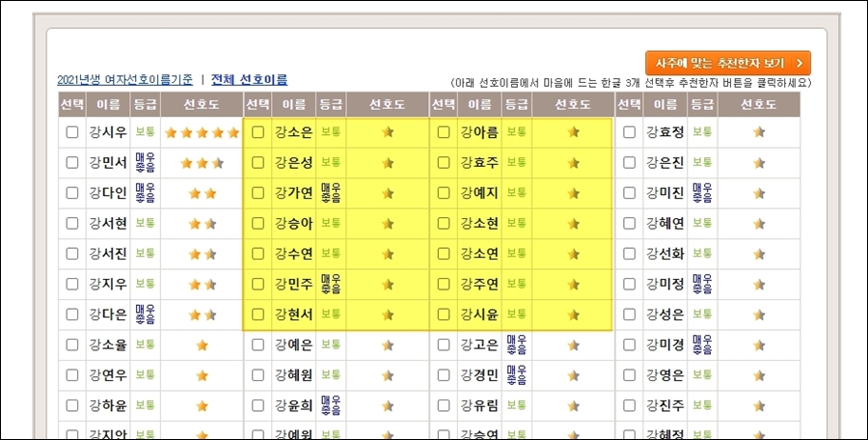
Task: Select the checkbox for 강시윤
Action: (444, 315)
